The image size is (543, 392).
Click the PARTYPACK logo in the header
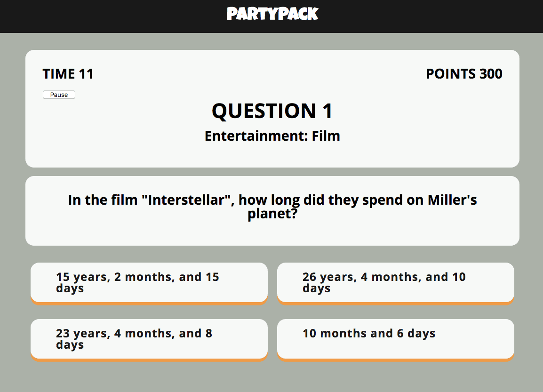(272, 15)
